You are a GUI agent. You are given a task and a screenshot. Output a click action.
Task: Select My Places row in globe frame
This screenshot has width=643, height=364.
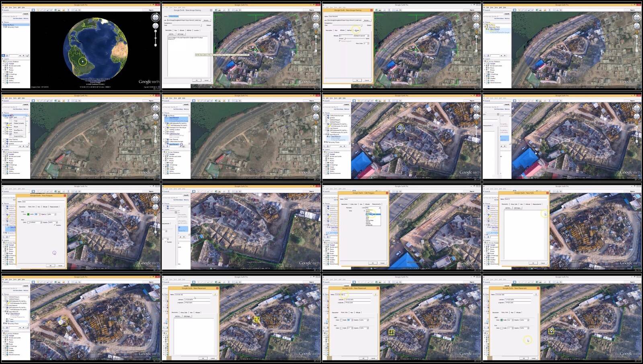pos(16,25)
